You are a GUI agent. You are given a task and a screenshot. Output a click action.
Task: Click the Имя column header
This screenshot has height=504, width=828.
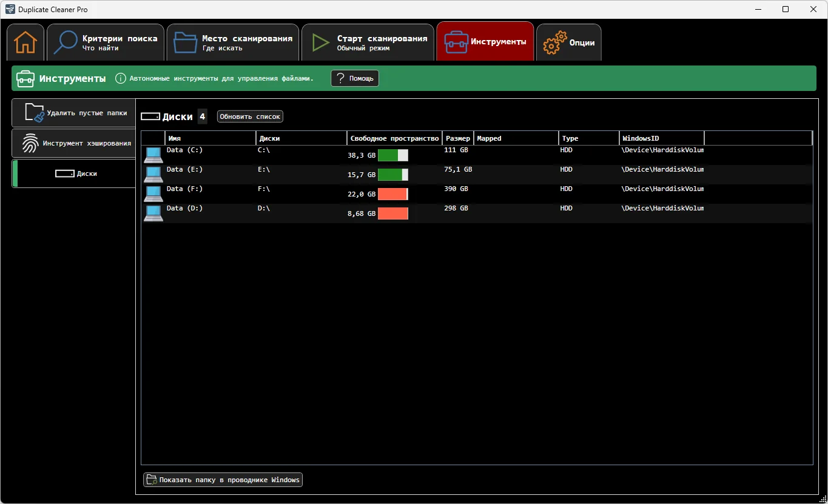(209, 138)
